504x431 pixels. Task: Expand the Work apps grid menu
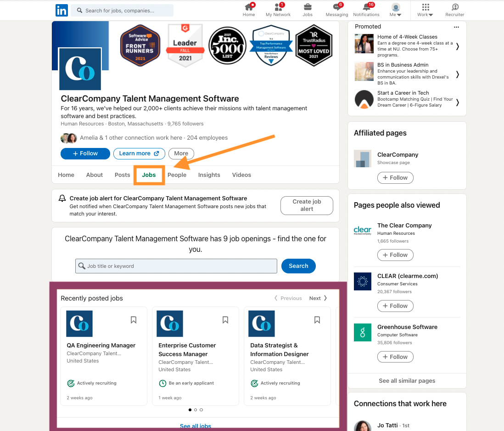[425, 10]
